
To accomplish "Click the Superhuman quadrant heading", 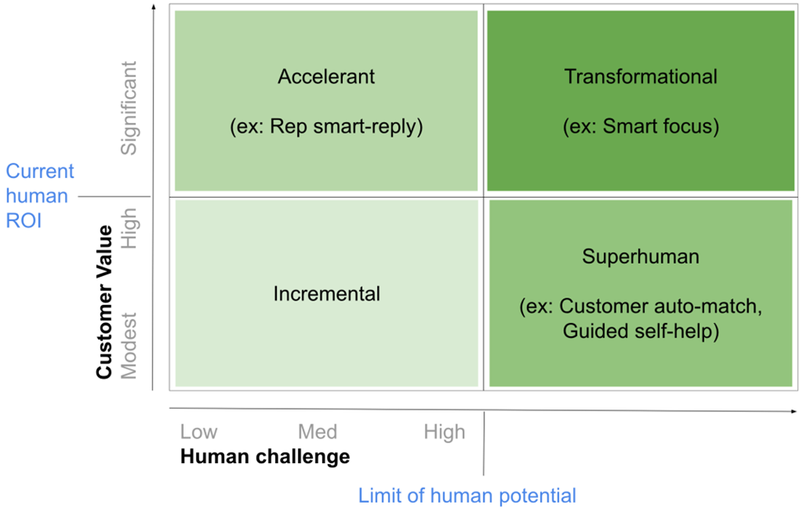I will tap(640, 256).
